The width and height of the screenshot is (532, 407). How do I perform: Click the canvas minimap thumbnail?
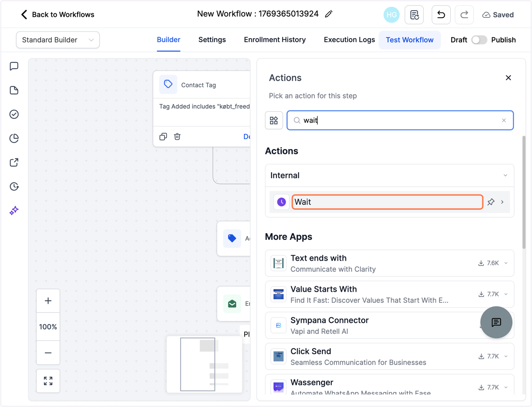(x=204, y=364)
